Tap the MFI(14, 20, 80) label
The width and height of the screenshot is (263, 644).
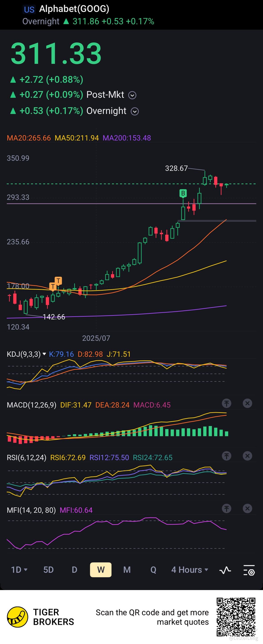(31, 510)
